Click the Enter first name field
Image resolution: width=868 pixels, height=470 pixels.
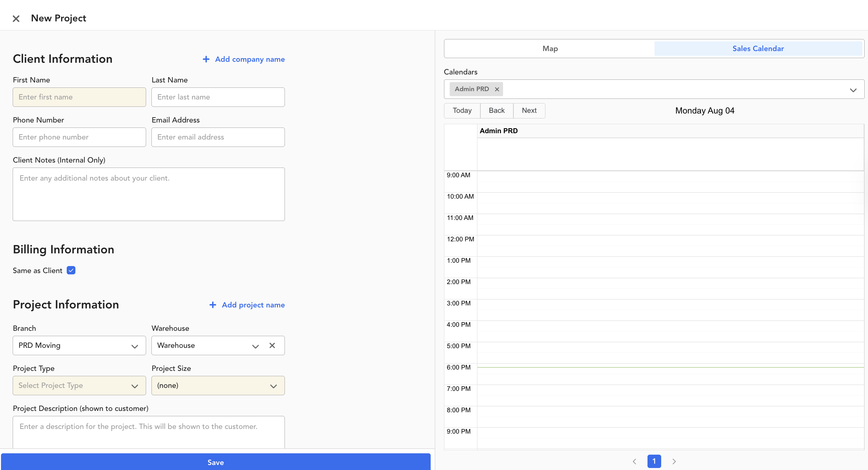click(79, 97)
